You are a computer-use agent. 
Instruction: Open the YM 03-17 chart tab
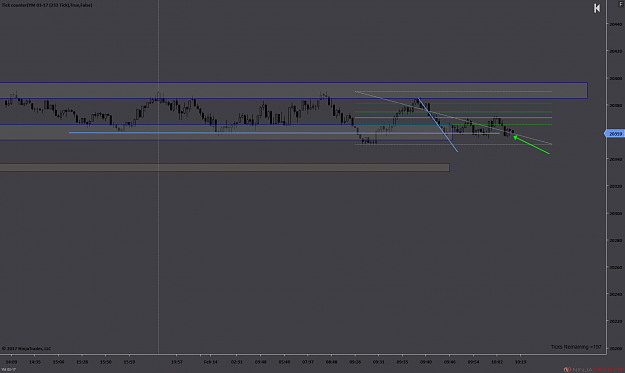pos(8,369)
